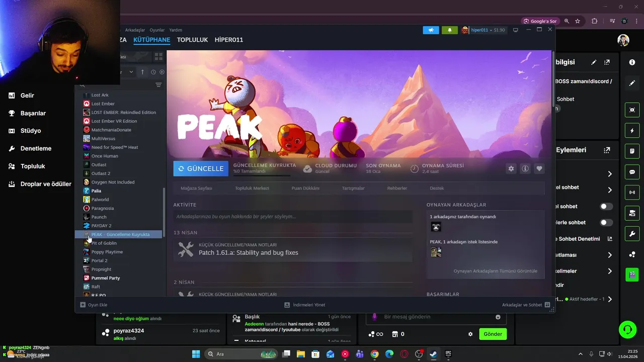This screenshot has height=362, width=644.
Task: Click green headset support button
Action: click(627, 330)
